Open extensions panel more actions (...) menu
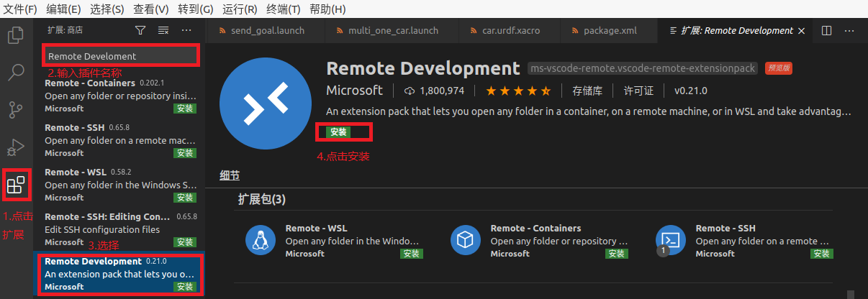The image size is (868, 299). (x=186, y=30)
